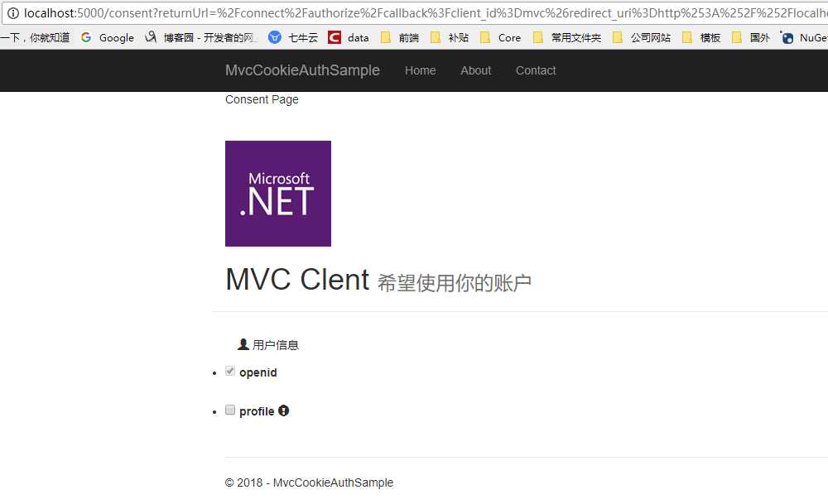Image resolution: width=828 pixels, height=504 pixels.
Task: Open the 前端 bookmarks folder
Action: [x=400, y=37]
